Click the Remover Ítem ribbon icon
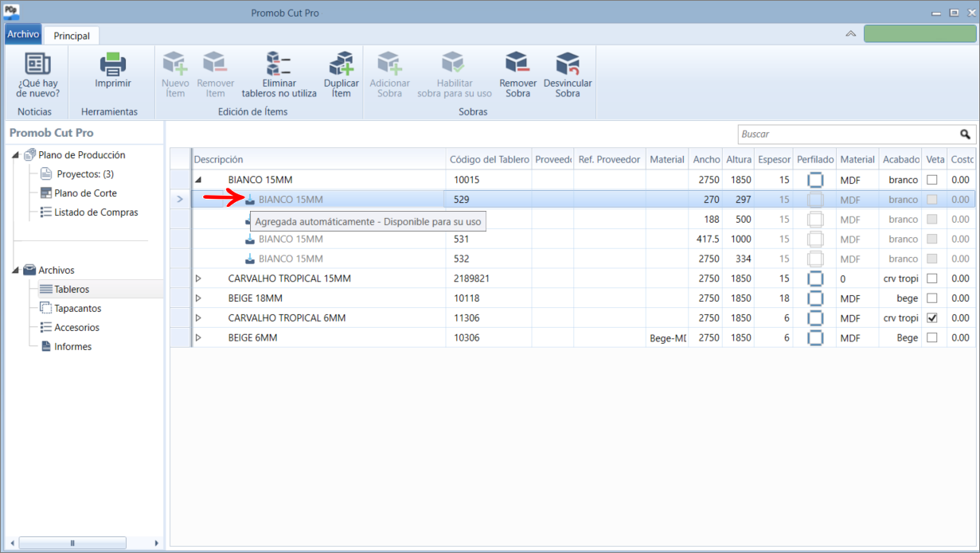Viewport: 980px width, 553px height. pyautogui.click(x=215, y=64)
